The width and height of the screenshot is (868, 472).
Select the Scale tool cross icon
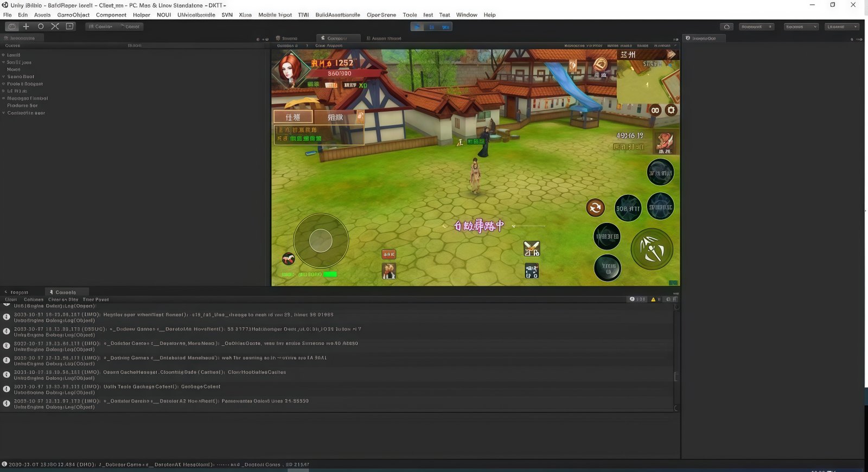pyautogui.click(x=55, y=27)
